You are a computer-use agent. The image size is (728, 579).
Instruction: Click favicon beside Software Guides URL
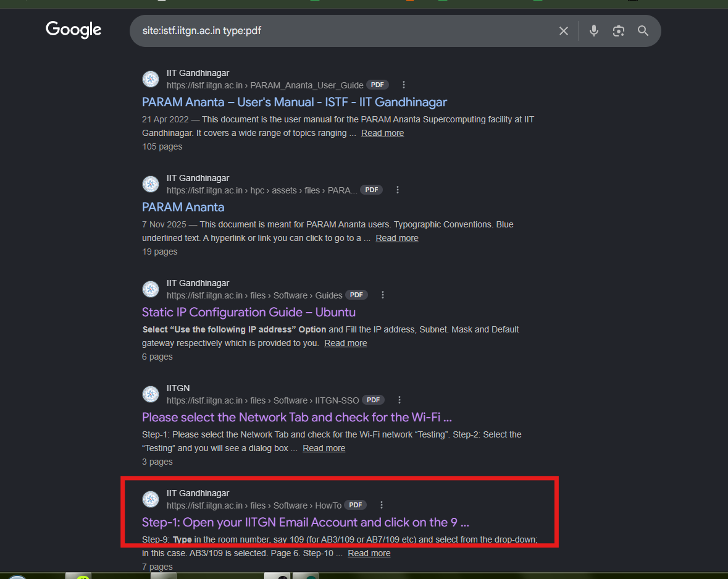pyautogui.click(x=151, y=289)
